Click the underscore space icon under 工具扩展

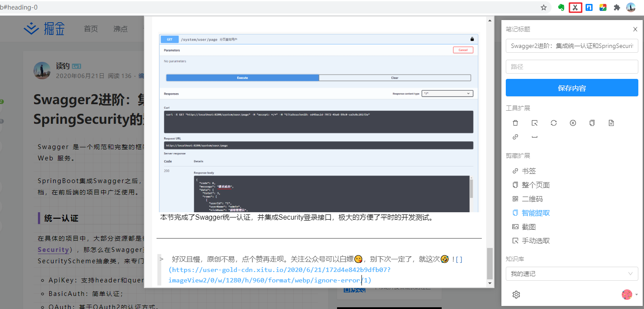pyautogui.click(x=535, y=137)
